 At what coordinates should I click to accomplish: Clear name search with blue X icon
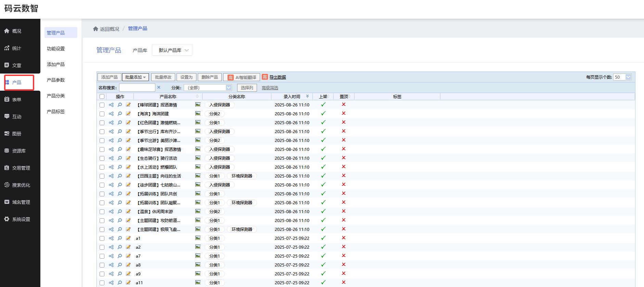pos(159,88)
